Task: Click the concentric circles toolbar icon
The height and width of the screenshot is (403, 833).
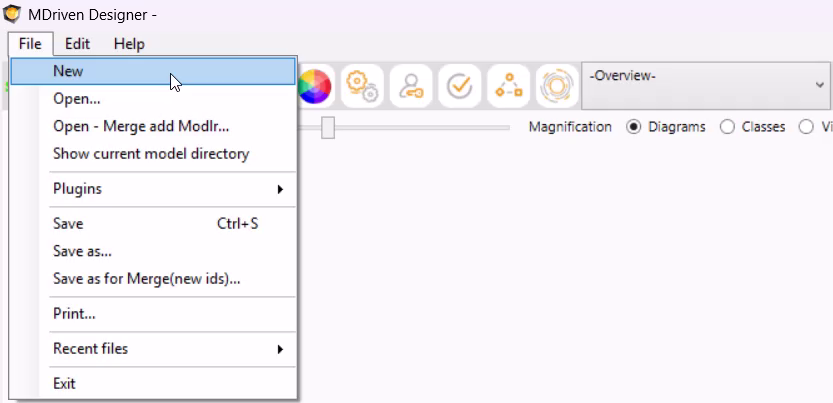Action: 557,86
